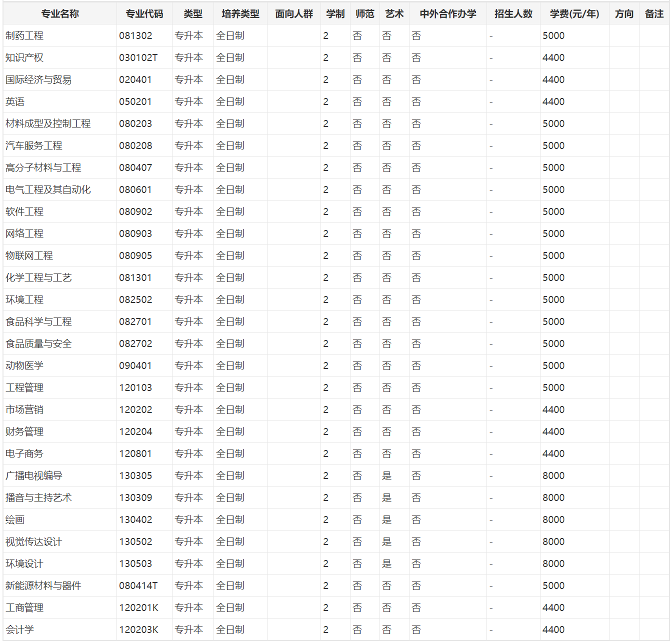
Task: Click the 是 art value for 绘画 row
Action: pyautogui.click(x=387, y=520)
